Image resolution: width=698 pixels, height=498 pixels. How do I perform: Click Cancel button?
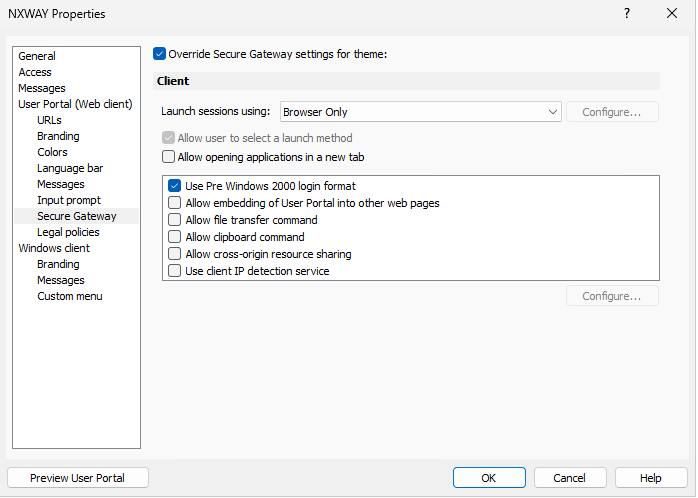tap(570, 478)
